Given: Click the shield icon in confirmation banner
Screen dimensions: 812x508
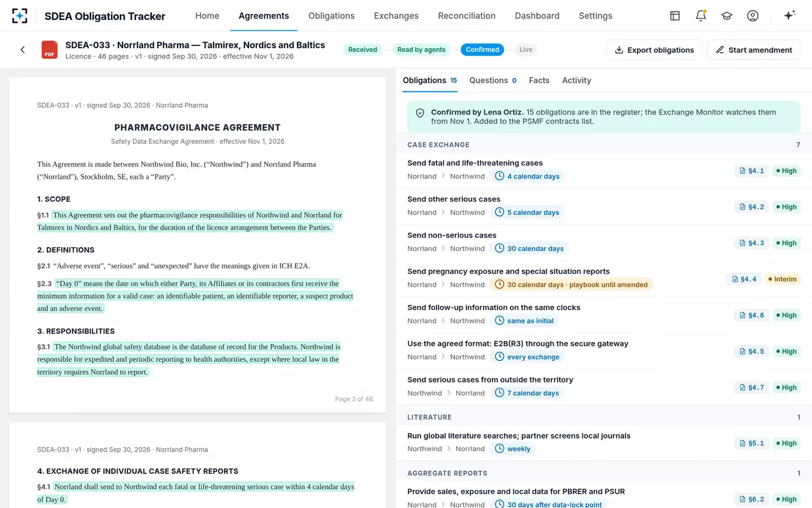Looking at the screenshot, I should pyautogui.click(x=420, y=113).
